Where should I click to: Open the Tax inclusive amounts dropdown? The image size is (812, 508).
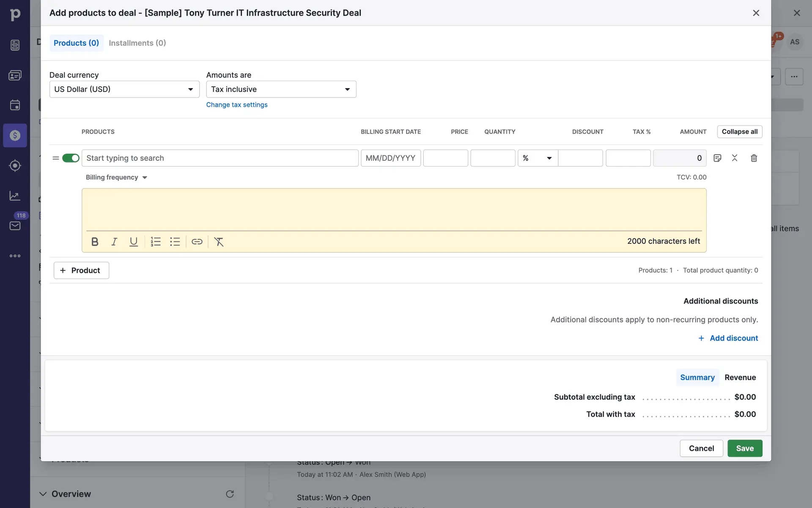coord(281,89)
